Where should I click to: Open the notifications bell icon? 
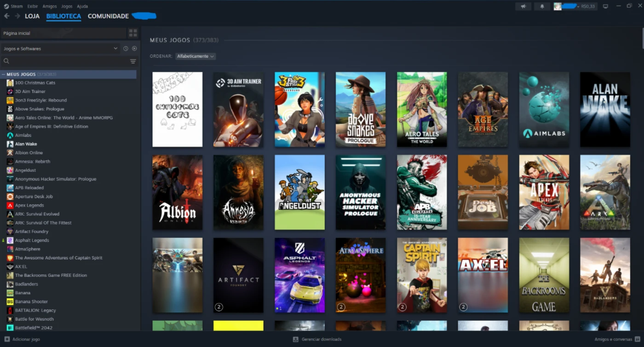click(x=542, y=6)
